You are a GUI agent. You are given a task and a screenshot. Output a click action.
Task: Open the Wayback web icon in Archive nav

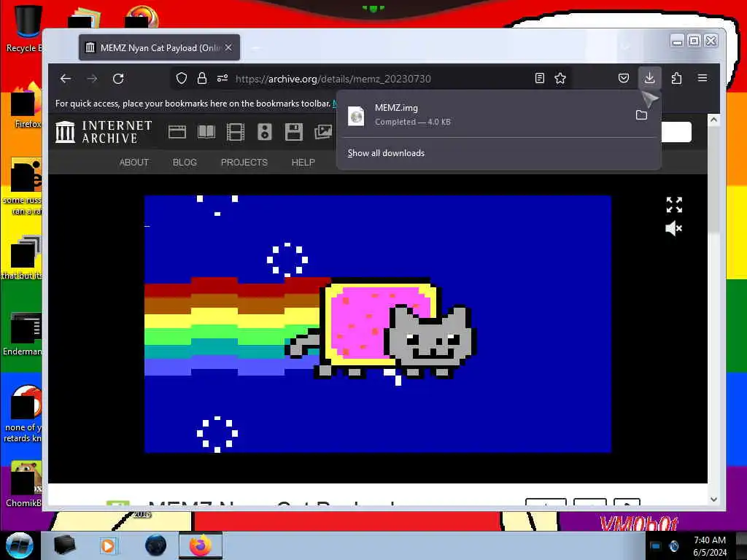point(177,132)
